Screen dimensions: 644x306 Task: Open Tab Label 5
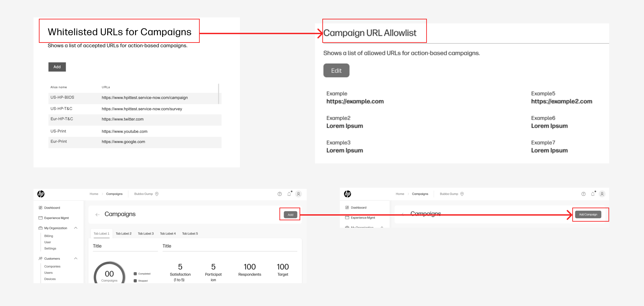pyautogui.click(x=190, y=234)
